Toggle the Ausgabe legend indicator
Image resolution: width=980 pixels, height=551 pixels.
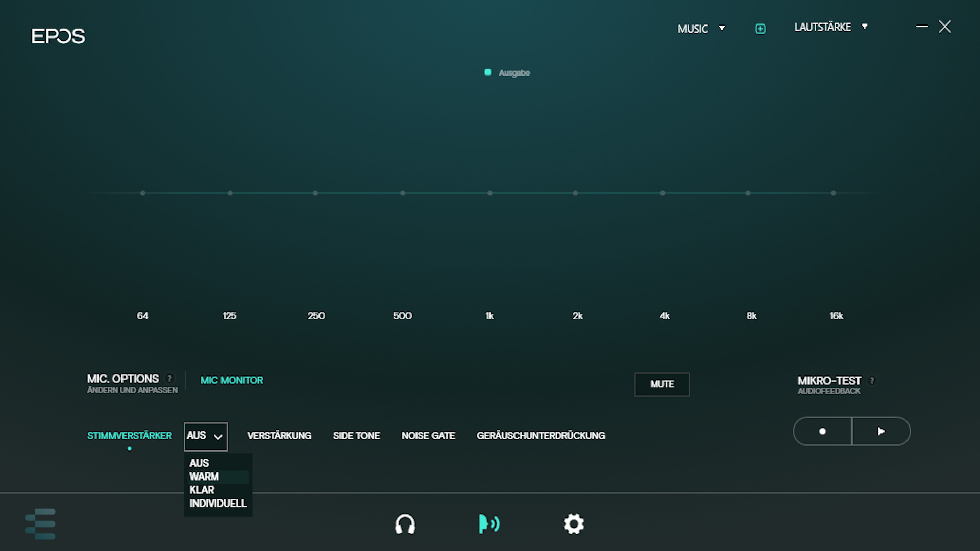click(488, 72)
